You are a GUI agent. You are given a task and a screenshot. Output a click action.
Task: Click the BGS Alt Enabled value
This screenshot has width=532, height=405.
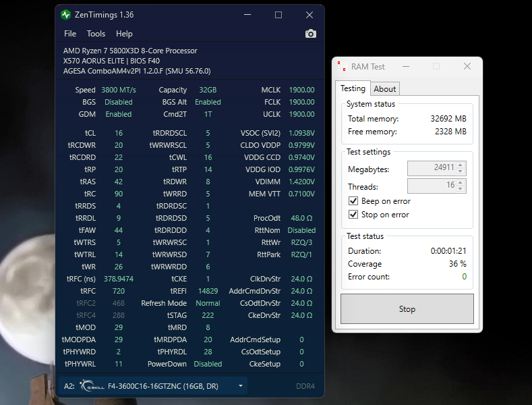click(208, 102)
